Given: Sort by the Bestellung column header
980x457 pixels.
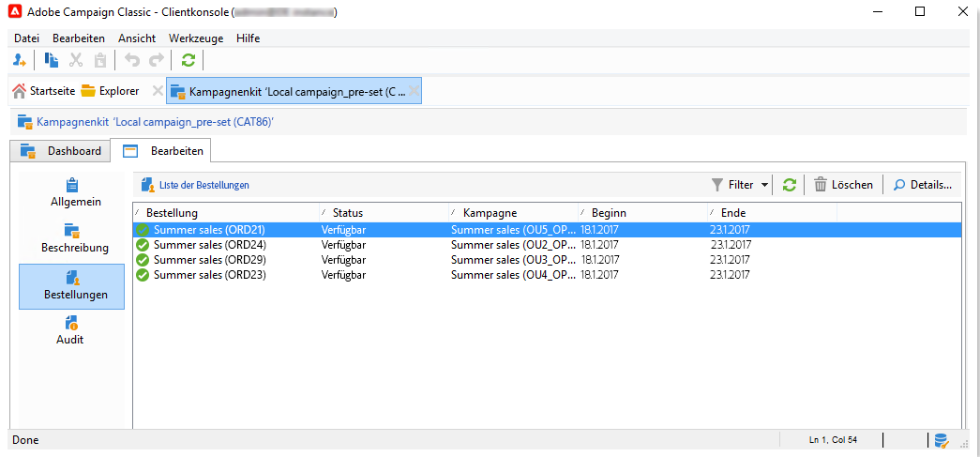Looking at the screenshot, I should coord(226,213).
